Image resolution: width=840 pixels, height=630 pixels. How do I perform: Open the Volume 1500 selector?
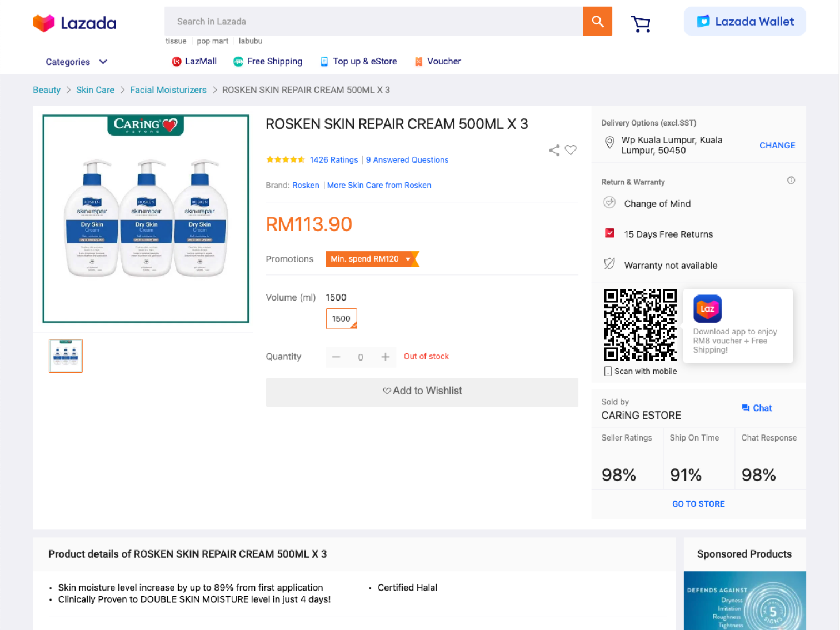coord(341,318)
